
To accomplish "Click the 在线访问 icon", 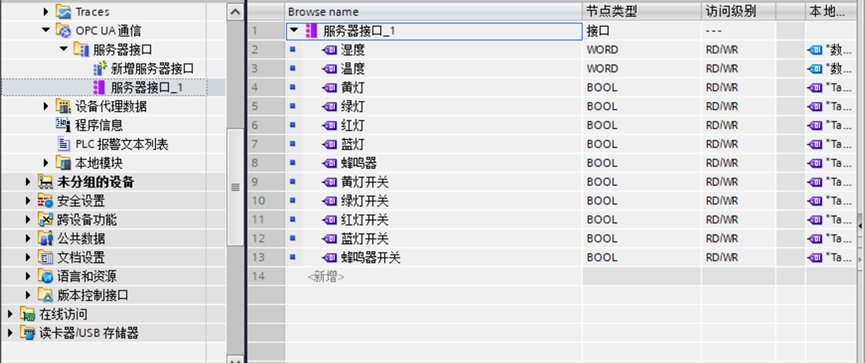I will click(27, 314).
